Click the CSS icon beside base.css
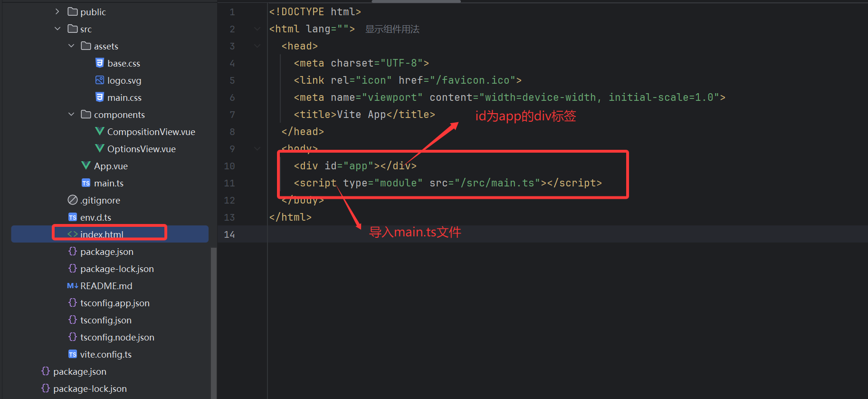The height and width of the screenshot is (399, 868). tap(100, 63)
